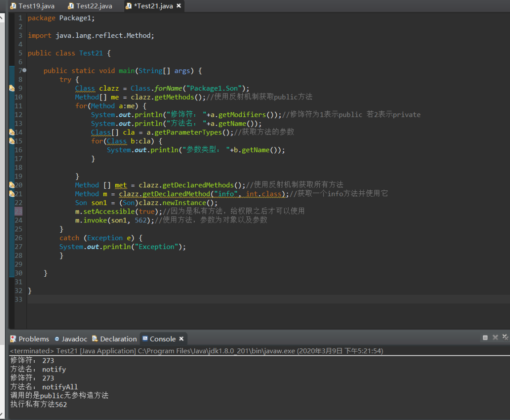This screenshot has width=510, height=420.
Task: Collapse the main method fold marker at line 7
Action: [24, 71]
